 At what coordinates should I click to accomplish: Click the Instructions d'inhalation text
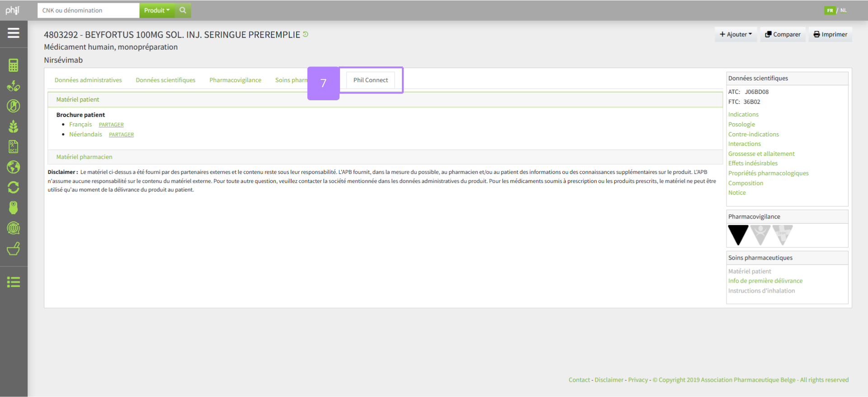761,290
